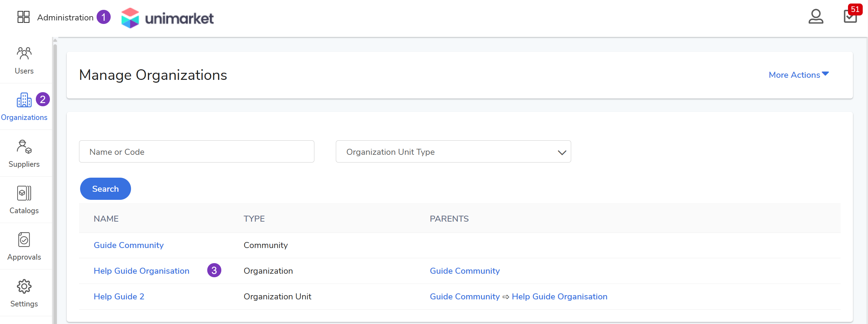Click the Unimarket logo

point(167,18)
